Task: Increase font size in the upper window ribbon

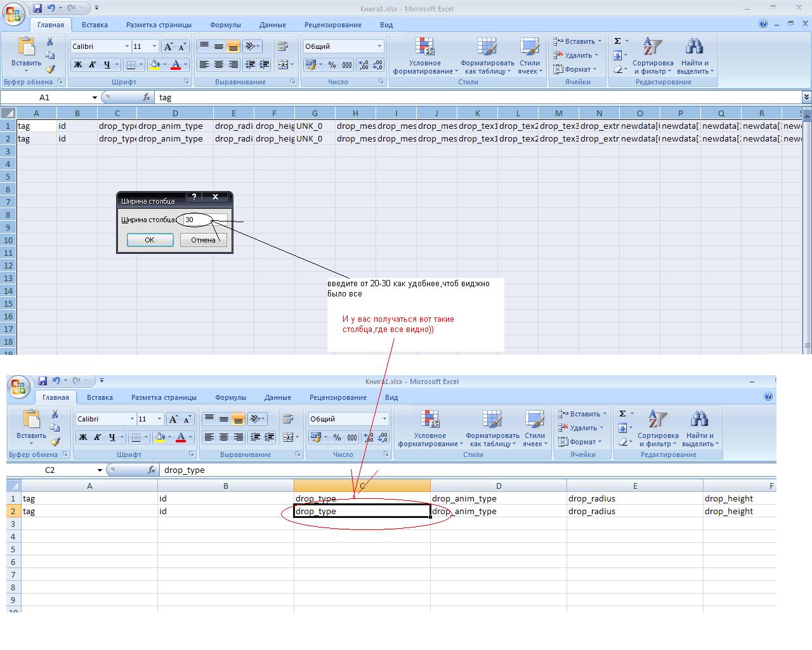Action: click(x=168, y=46)
